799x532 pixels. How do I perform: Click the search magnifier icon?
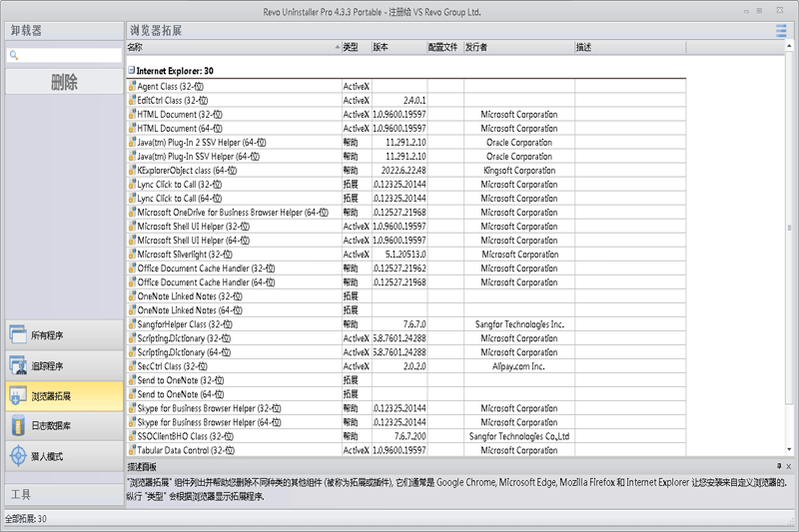point(14,55)
